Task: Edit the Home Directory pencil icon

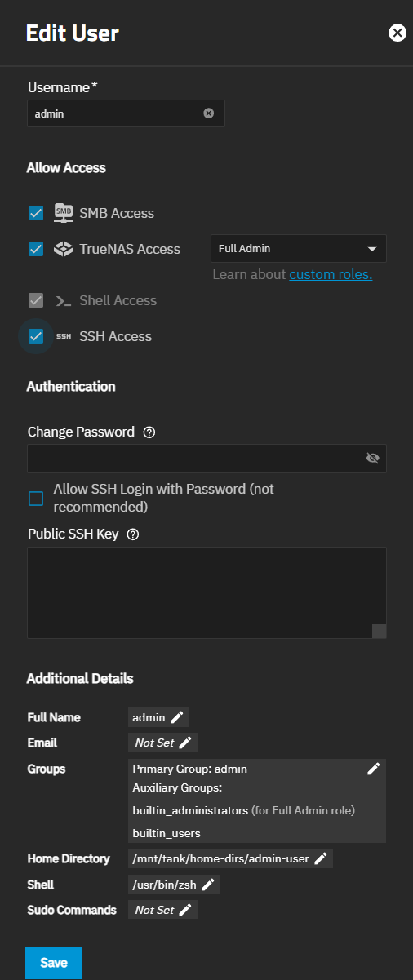Action: [x=321, y=858]
